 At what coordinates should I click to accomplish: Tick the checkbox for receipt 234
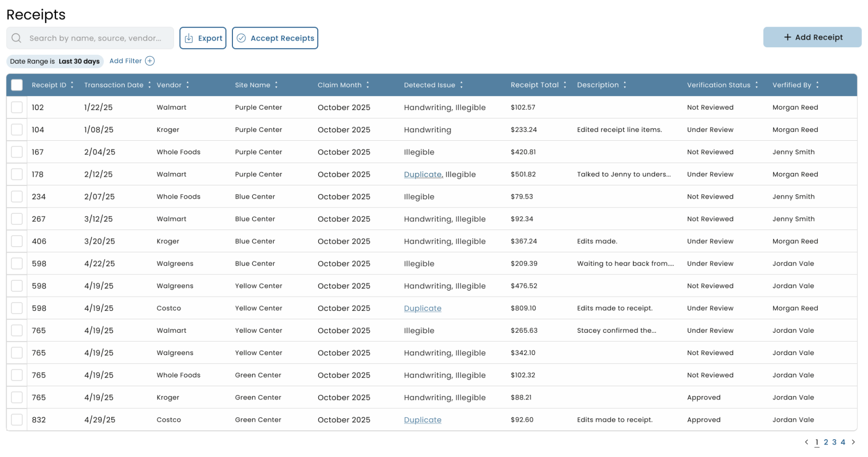pyautogui.click(x=17, y=196)
